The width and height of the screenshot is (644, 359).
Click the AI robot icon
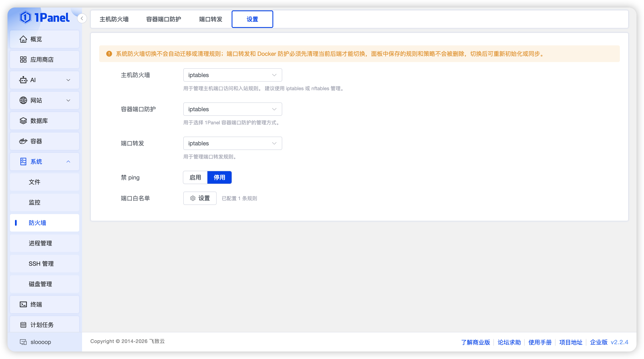[23, 80]
